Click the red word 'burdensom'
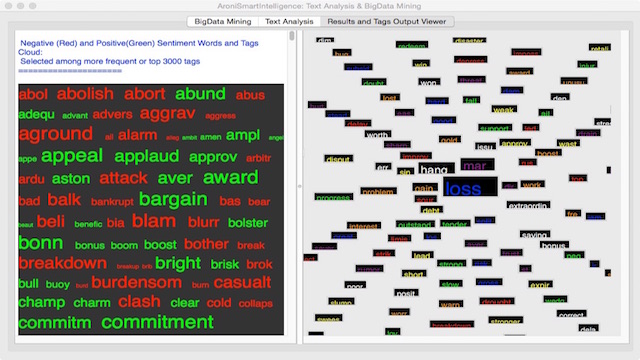640x360 pixels. click(x=137, y=282)
